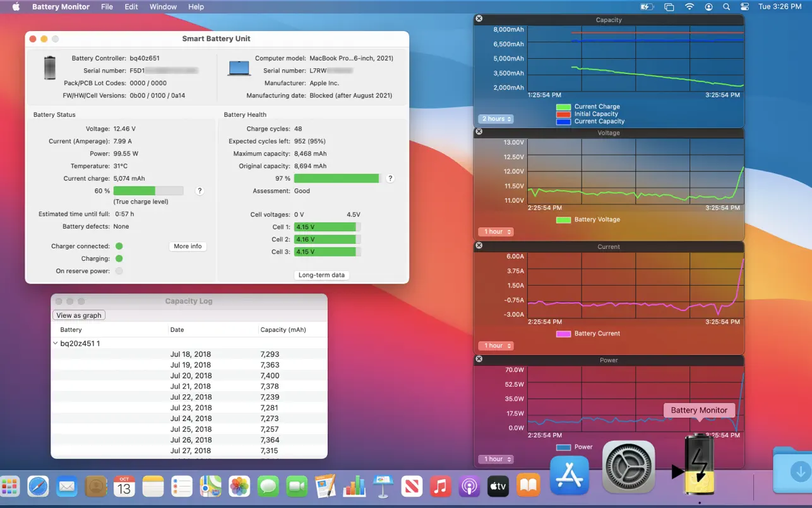Open Long-term data

321,275
